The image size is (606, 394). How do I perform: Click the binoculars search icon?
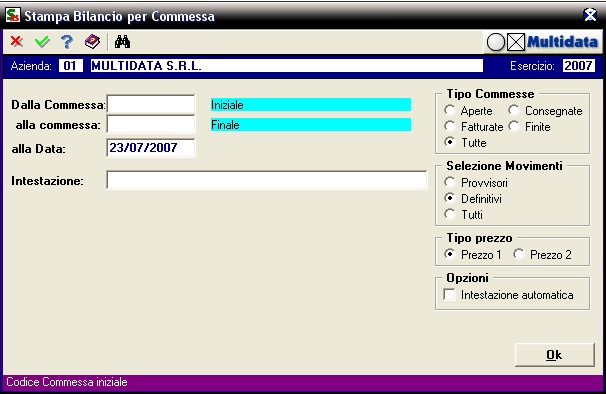(122, 41)
